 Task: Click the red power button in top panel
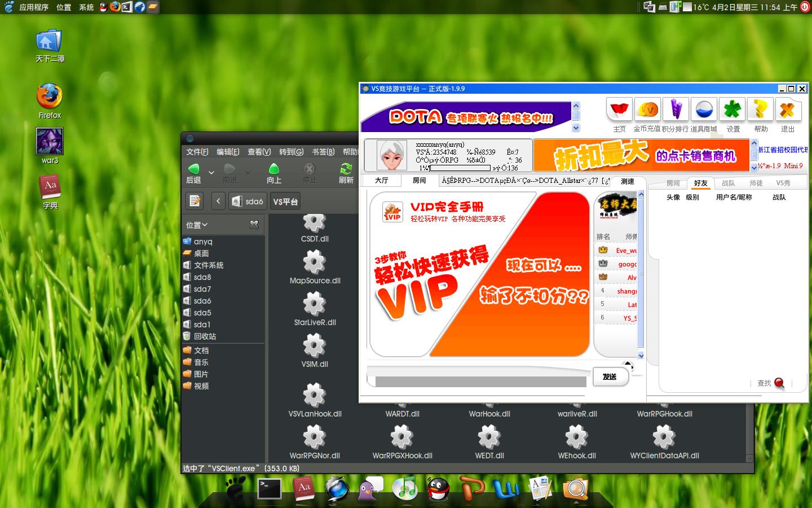point(805,7)
